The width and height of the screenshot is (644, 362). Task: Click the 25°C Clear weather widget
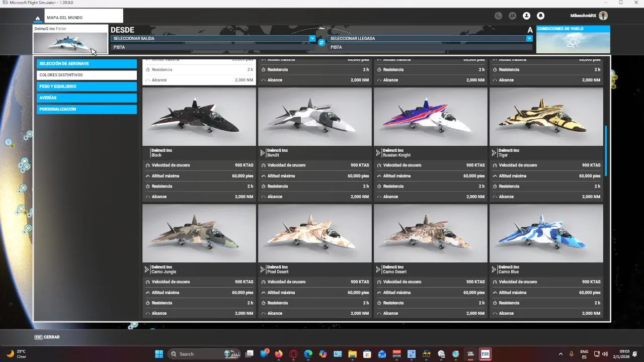pos(16,354)
